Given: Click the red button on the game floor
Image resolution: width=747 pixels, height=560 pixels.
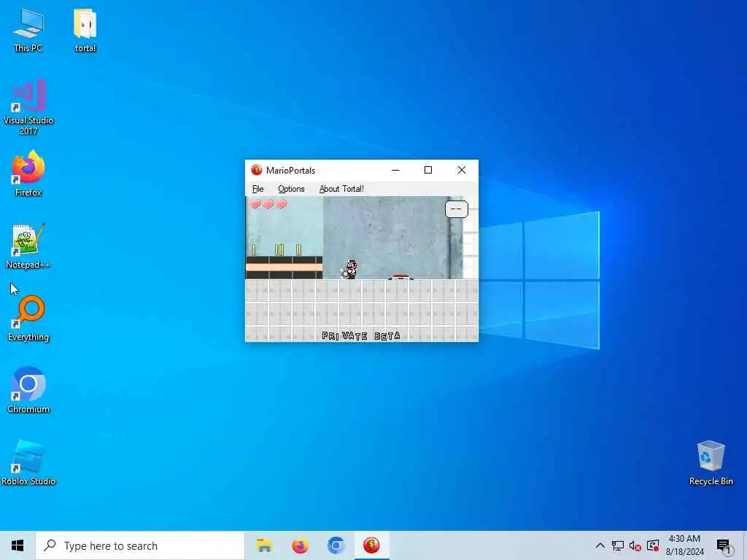Looking at the screenshot, I should click(400, 276).
